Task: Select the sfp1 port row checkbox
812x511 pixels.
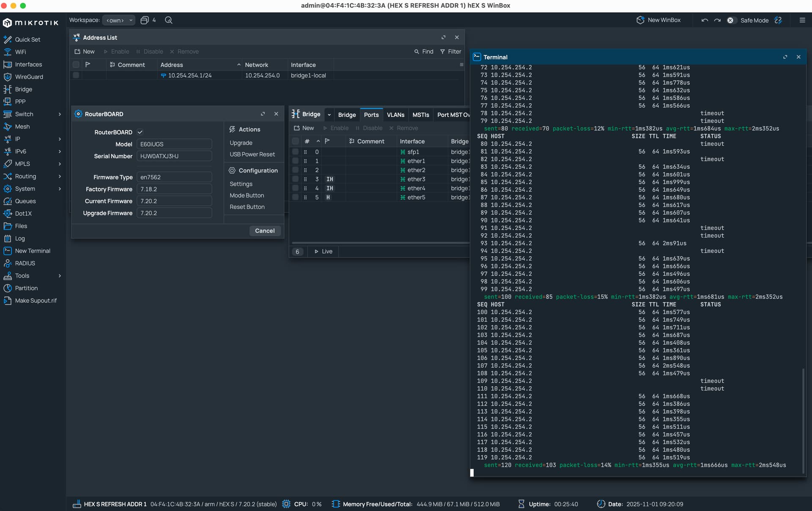Action: pyautogui.click(x=295, y=152)
